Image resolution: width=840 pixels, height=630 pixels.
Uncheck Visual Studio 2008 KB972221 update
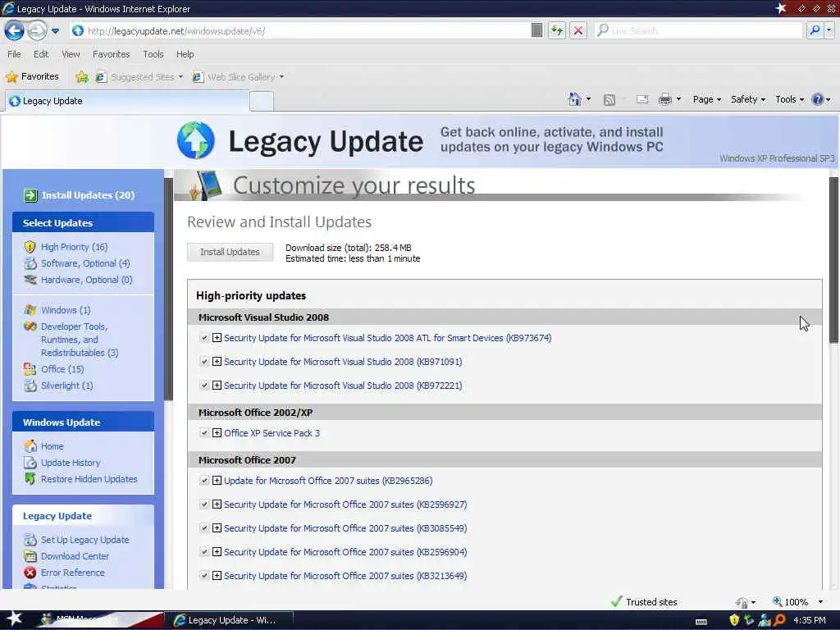point(204,386)
